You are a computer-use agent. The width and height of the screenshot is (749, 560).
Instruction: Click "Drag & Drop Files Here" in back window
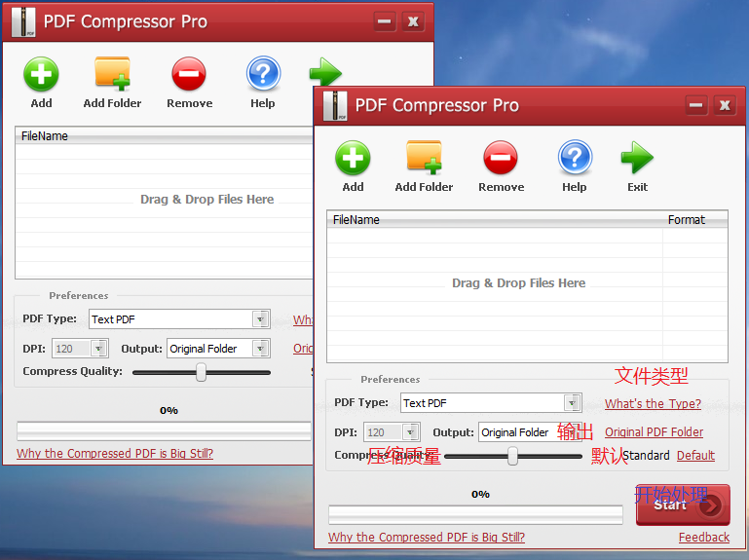click(206, 199)
